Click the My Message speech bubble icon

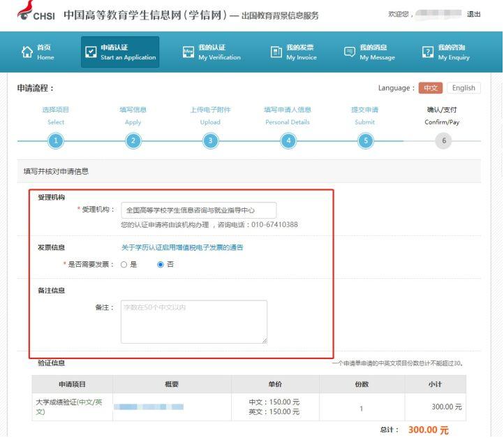click(x=350, y=52)
